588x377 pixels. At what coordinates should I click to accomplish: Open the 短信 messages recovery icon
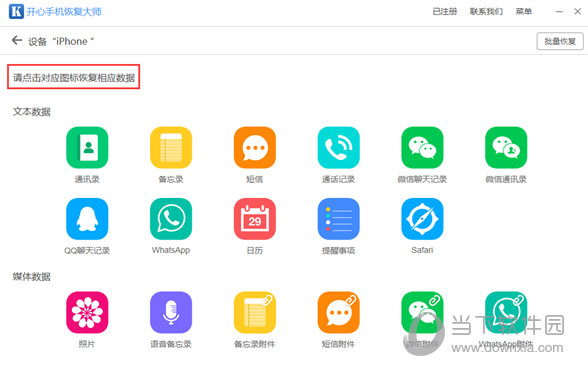255,147
